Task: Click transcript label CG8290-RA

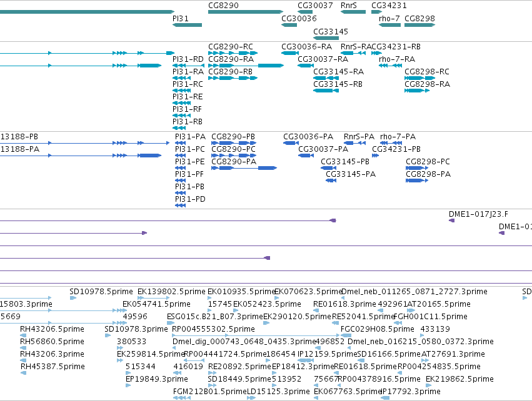Action: coord(231,59)
